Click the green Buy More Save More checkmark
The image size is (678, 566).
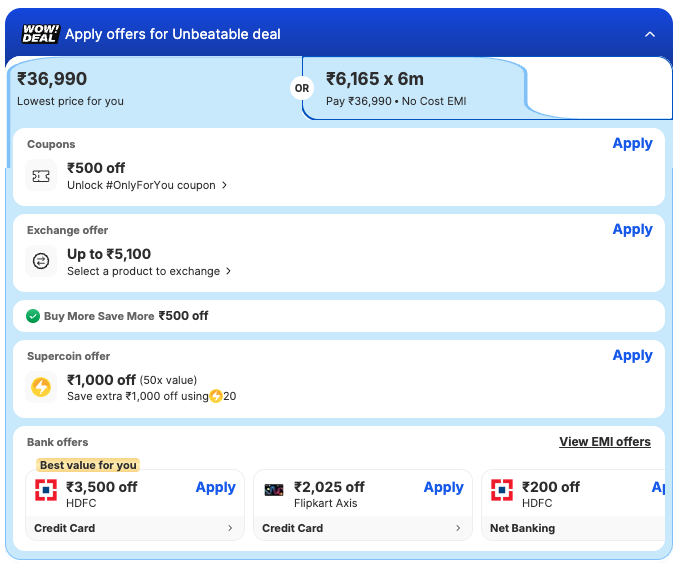[33, 316]
